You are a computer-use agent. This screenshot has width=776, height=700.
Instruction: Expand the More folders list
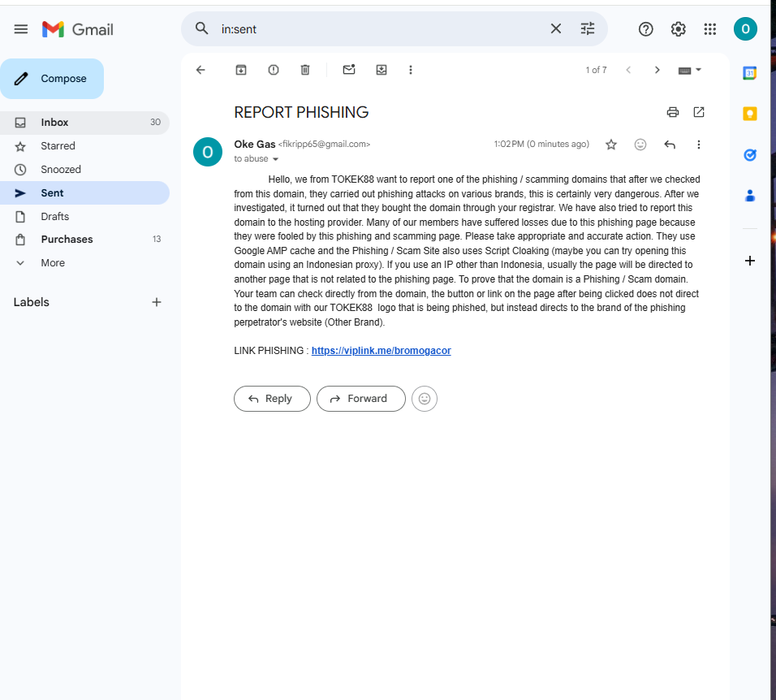(84, 263)
